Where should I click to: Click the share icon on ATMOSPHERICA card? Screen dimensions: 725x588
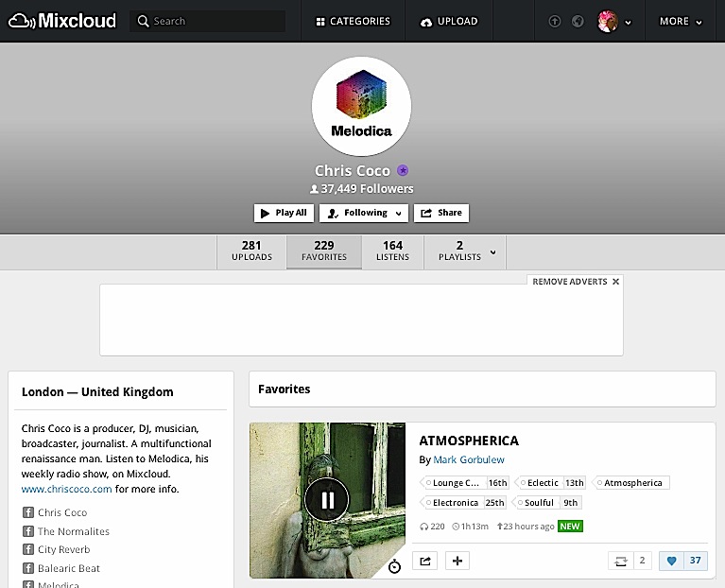coord(424,561)
